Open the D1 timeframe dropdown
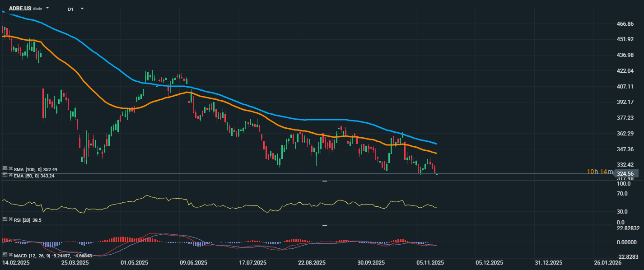 [82, 9]
